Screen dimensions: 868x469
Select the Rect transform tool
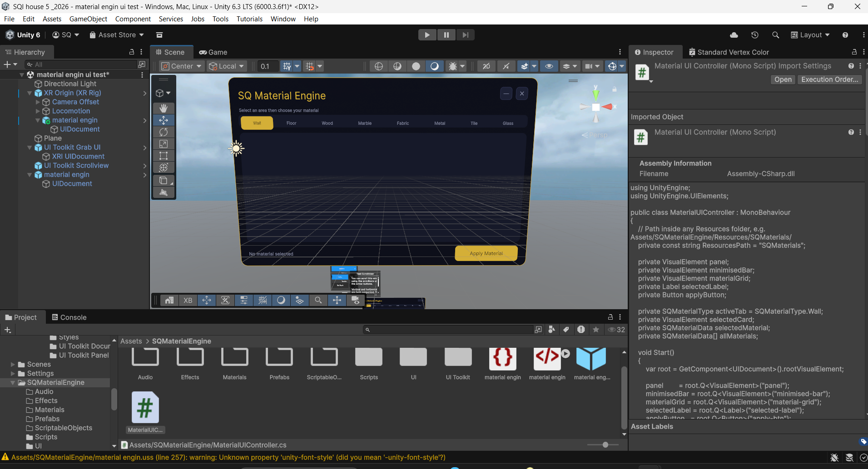(x=164, y=156)
